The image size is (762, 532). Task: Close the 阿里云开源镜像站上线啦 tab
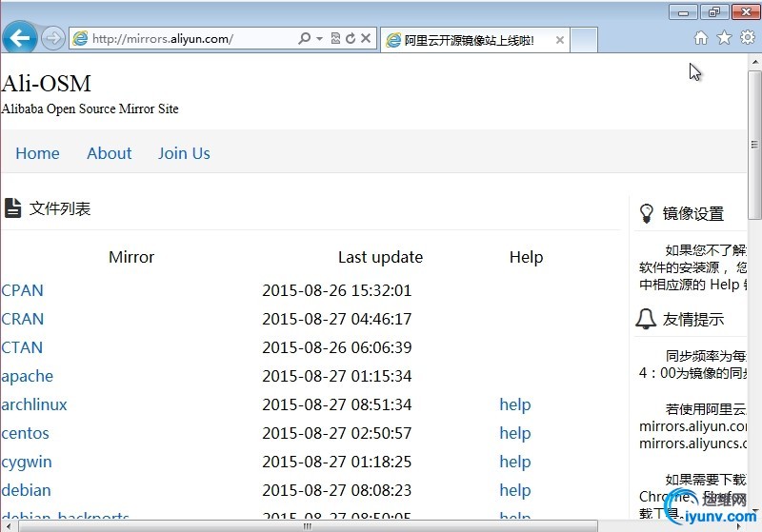[x=560, y=40]
